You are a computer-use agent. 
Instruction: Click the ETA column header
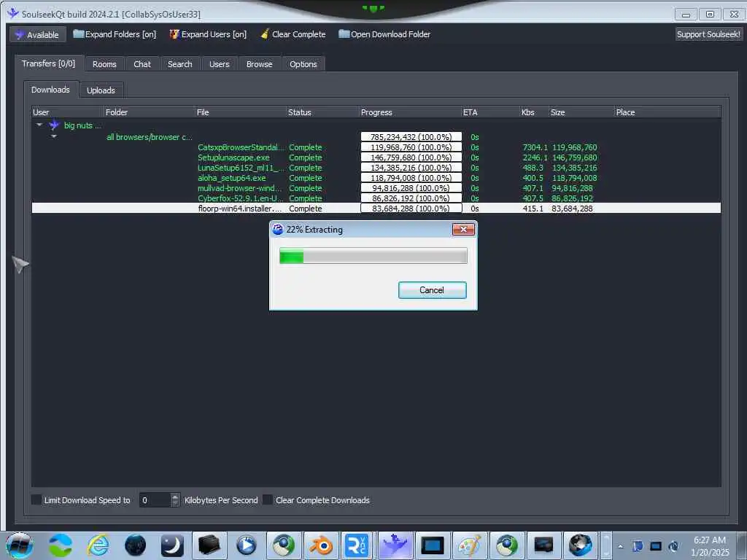pos(491,112)
